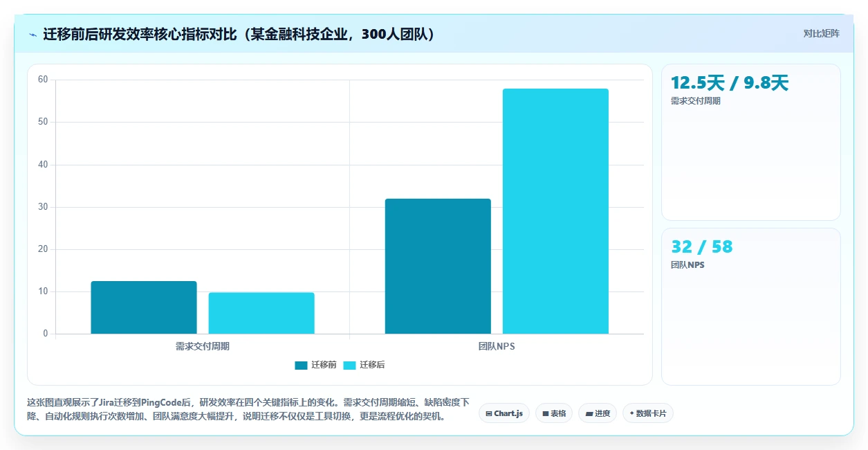This screenshot has width=868, height=450.
Task: Click the 需求交付周期 caption in stat card
Action: point(696,101)
